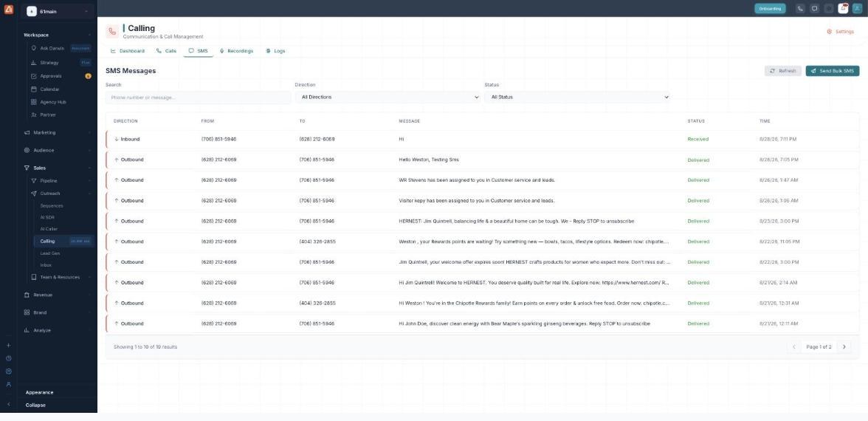Screen dimensions: 868x421
Task: Click the "Hi John Doe, discover clean energy" message
Action: pos(524,324)
